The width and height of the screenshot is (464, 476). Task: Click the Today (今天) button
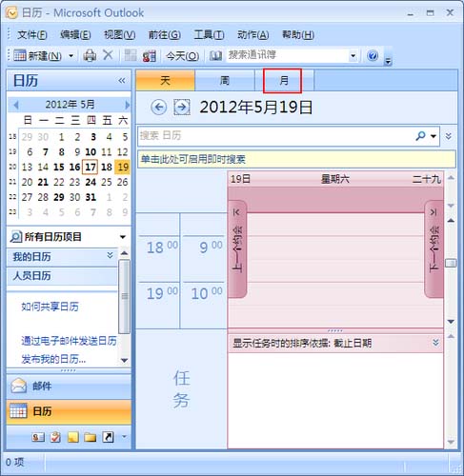point(182,56)
